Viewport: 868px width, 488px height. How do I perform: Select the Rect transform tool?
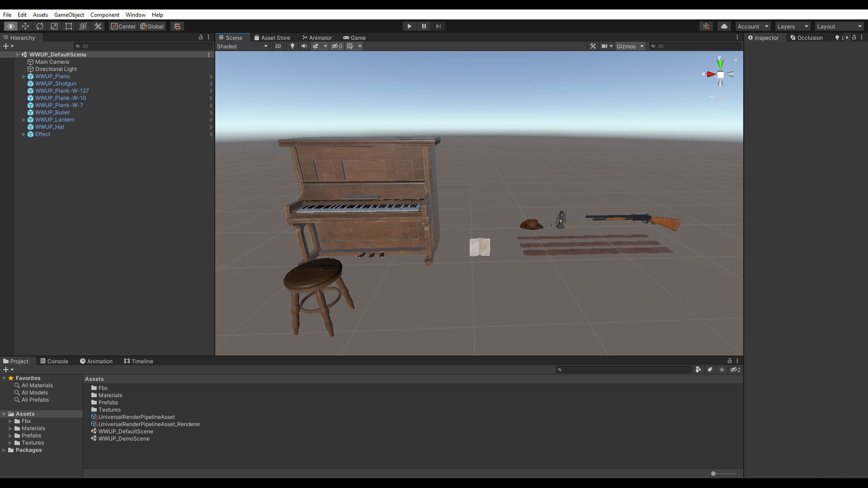click(x=69, y=26)
